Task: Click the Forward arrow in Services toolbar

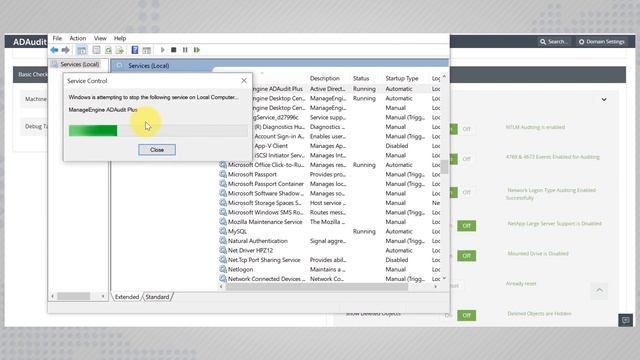Action: [65, 50]
